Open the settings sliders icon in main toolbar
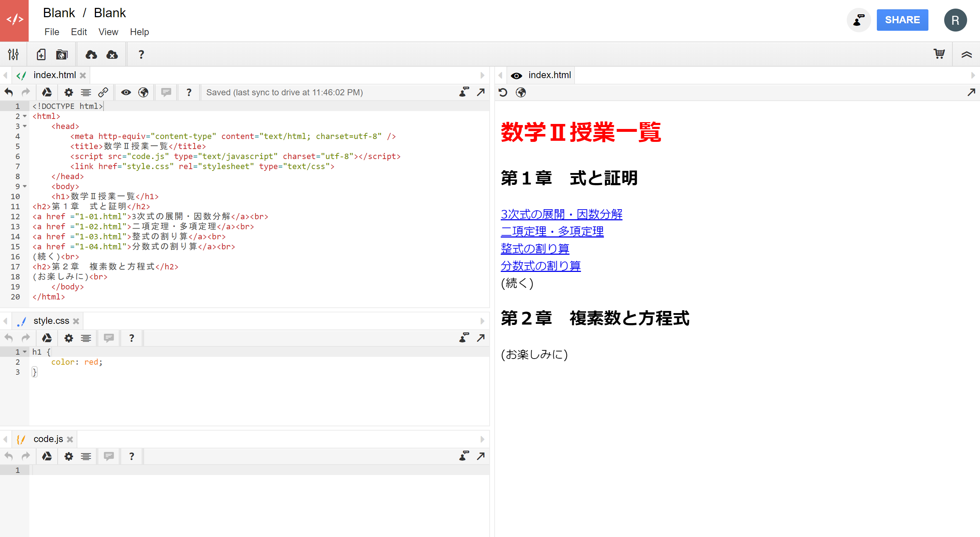 tap(13, 54)
